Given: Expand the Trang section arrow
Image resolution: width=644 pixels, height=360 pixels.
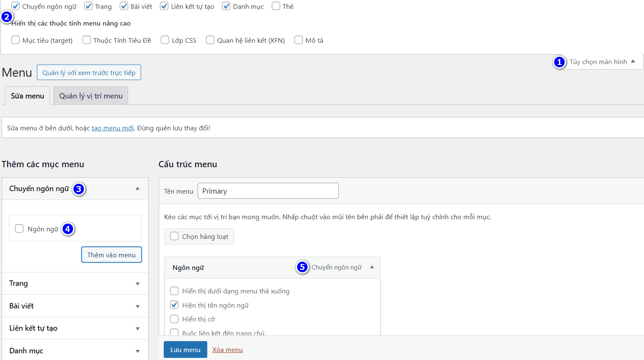Looking at the screenshot, I should click(137, 284).
